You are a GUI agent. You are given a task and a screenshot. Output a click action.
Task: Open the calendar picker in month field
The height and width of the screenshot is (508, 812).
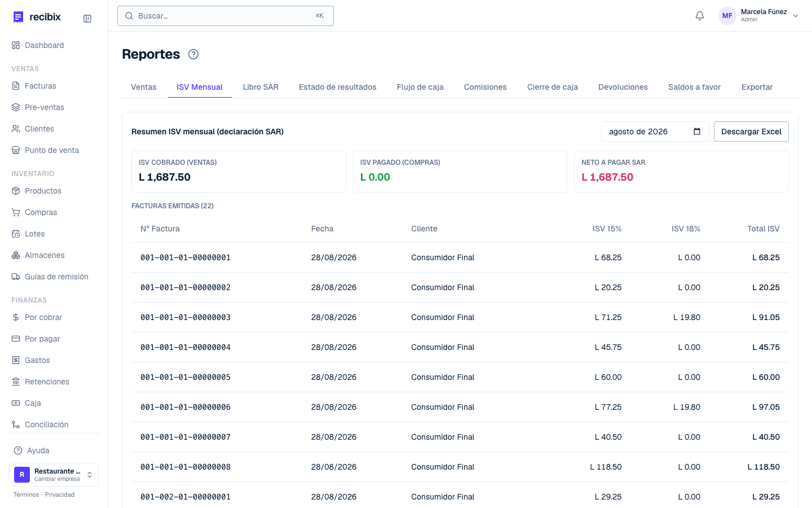[697, 132]
